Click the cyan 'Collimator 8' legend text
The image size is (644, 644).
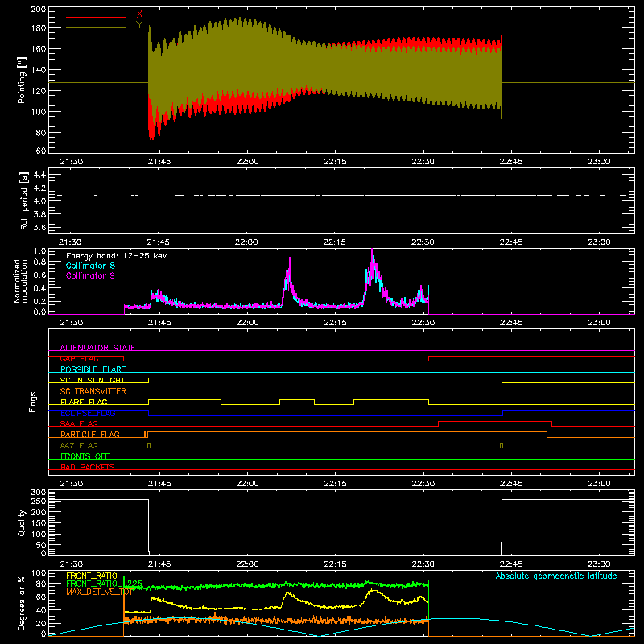point(90,266)
